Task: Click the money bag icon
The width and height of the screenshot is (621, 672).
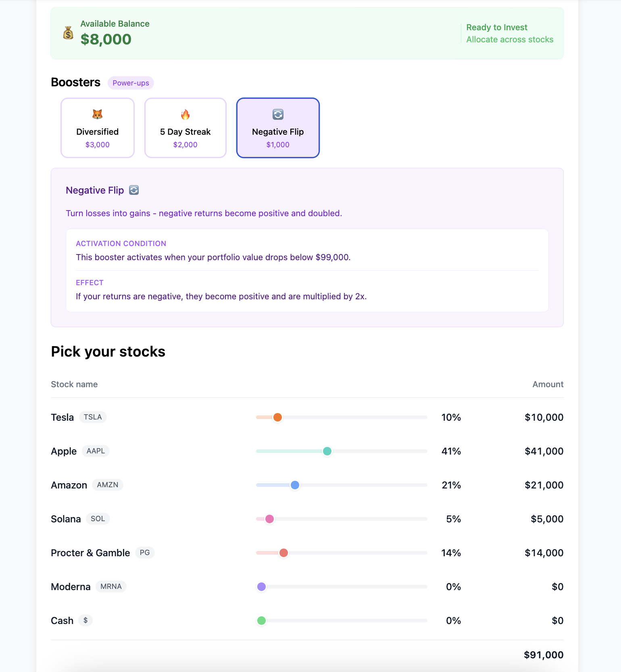Action: click(x=68, y=33)
